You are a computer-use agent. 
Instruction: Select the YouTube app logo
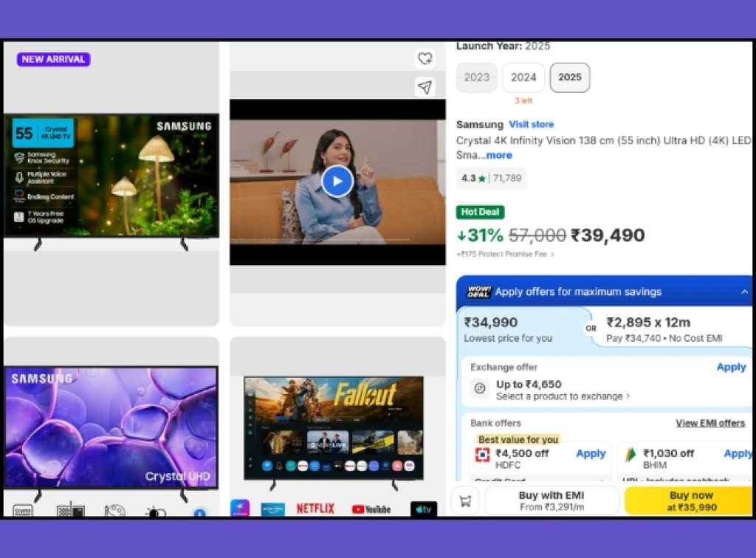371,509
